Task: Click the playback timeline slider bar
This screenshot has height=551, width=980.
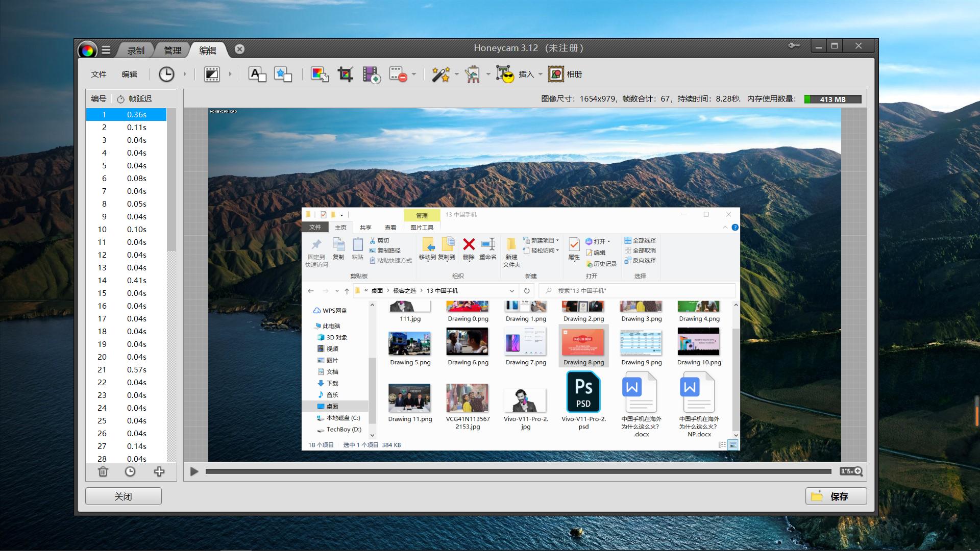Action: [x=518, y=471]
